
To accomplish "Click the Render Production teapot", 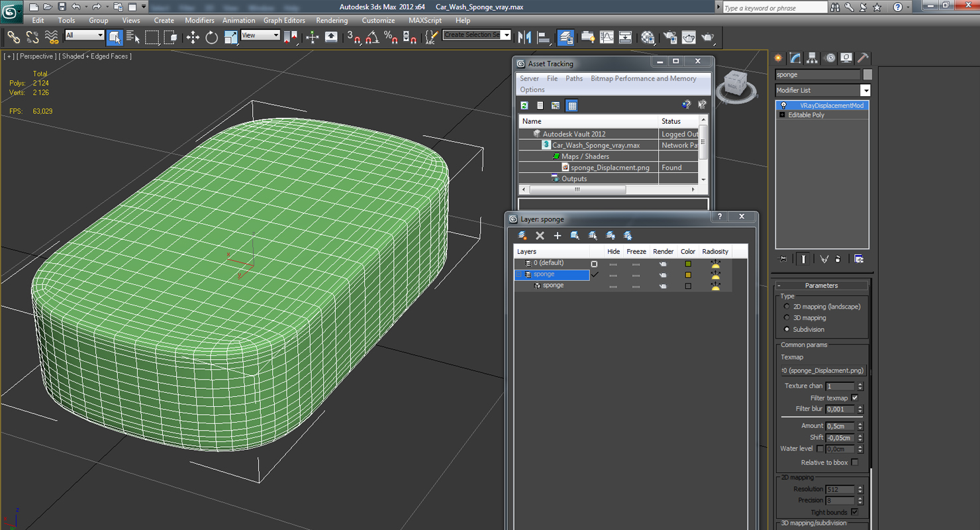I will pos(708,37).
